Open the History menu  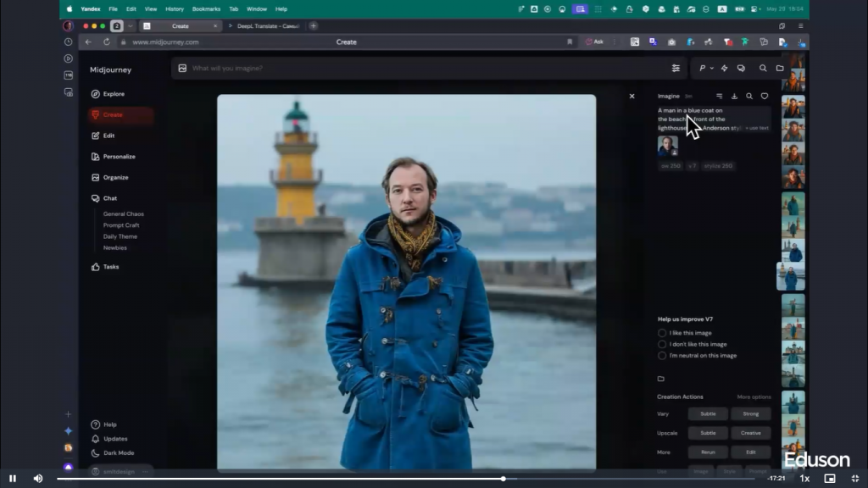(175, 8)
